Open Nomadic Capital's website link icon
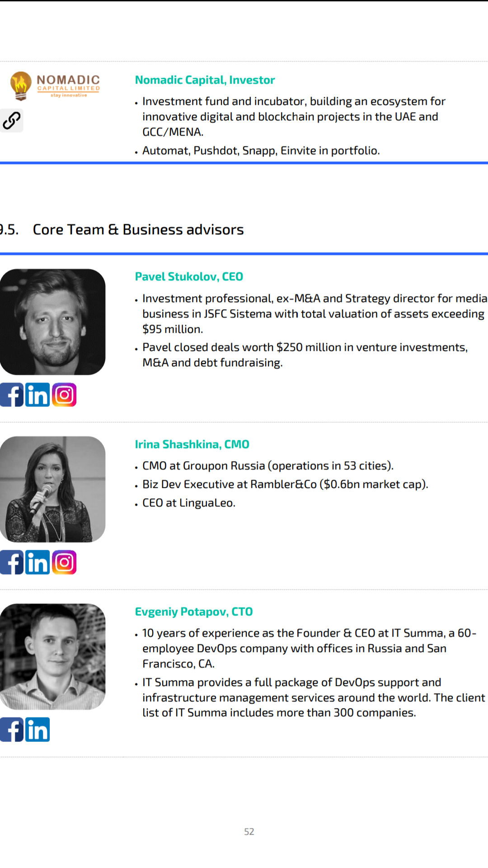 pos(11,120)
